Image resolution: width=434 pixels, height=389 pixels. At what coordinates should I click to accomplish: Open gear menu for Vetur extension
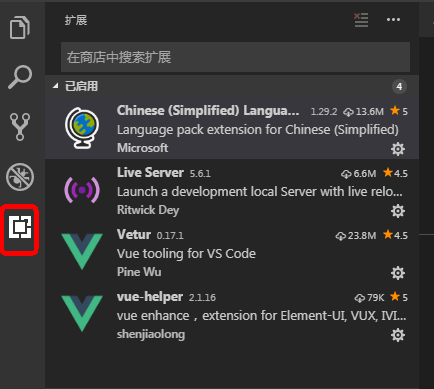tap(398, 273)
